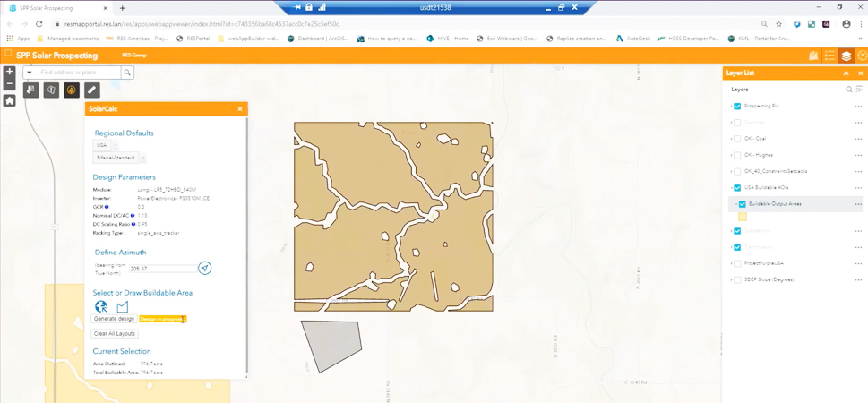Viewport: 868px width, 403px height.
Task: Collapse the Layer List panel
Action: point(846,73)
